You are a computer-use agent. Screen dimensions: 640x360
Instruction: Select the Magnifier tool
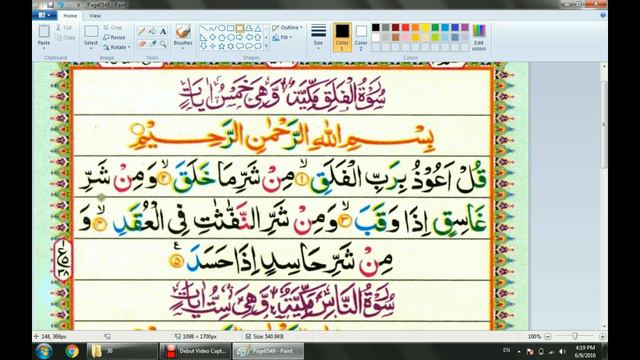tap(163, 44)
